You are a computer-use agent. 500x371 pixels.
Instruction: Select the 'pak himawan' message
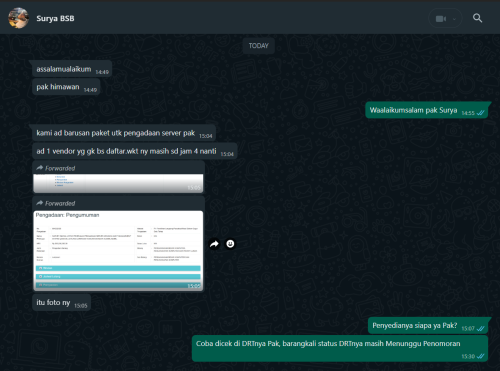coord(66,87)
